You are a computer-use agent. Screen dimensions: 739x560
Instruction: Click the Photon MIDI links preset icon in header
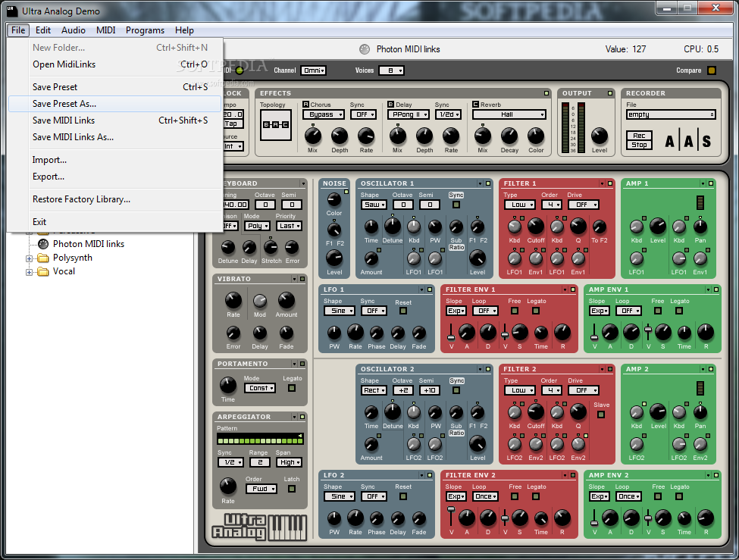pyautogui.click(x=365, y=49)
